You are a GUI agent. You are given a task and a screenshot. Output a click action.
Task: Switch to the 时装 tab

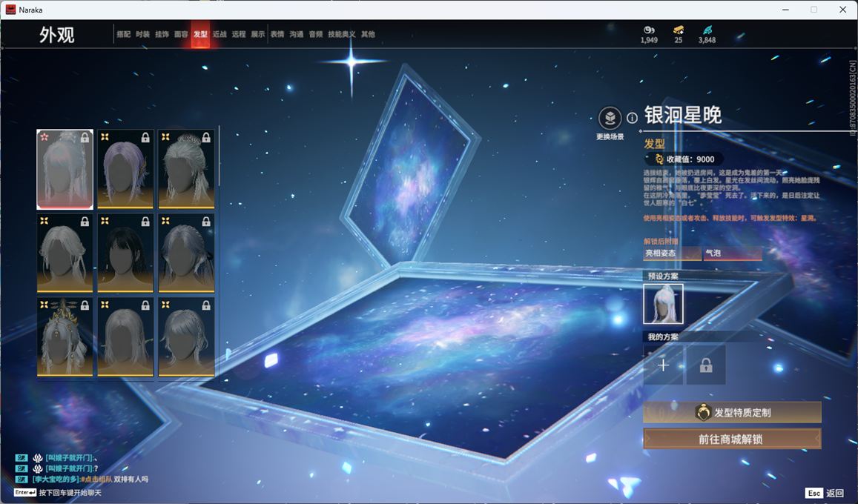pyautogui.click(x=143, y=34)
